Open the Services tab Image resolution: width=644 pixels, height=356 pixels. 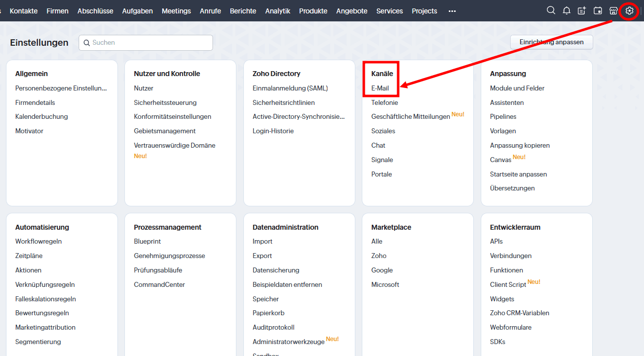(x=390, y=11)
